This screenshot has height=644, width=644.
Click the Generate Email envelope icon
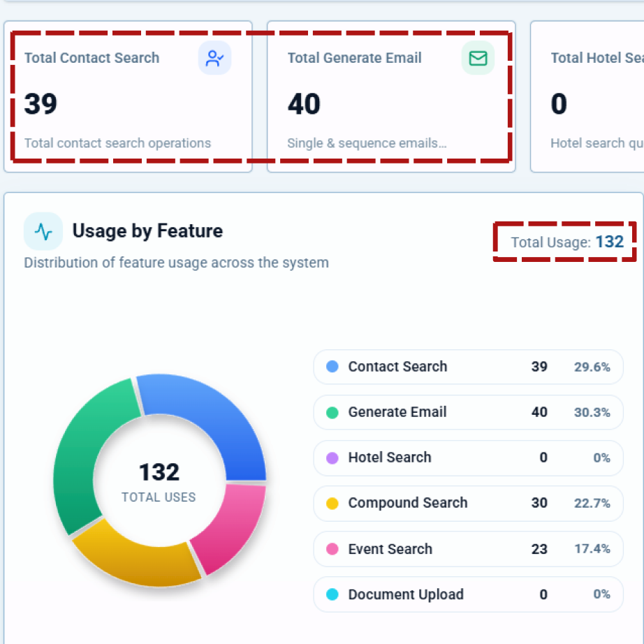478,58
